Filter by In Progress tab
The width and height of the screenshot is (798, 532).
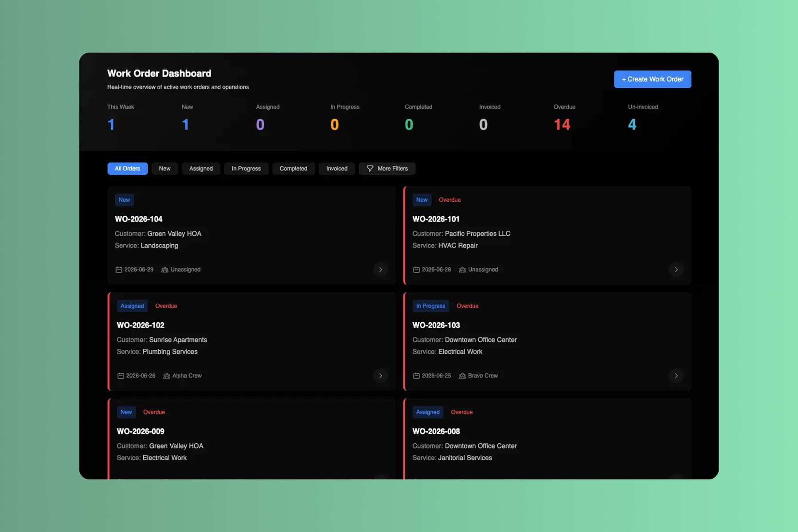246,168
